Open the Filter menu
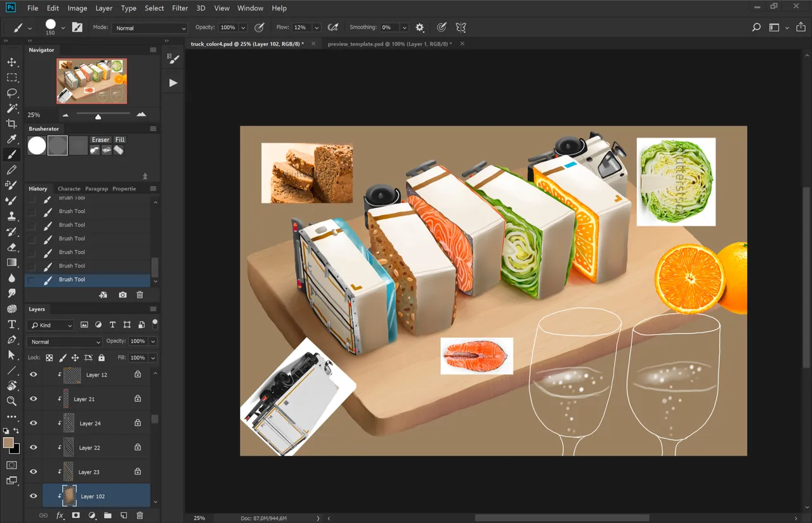This screenshot has width=812, height=523. (180, 8)
